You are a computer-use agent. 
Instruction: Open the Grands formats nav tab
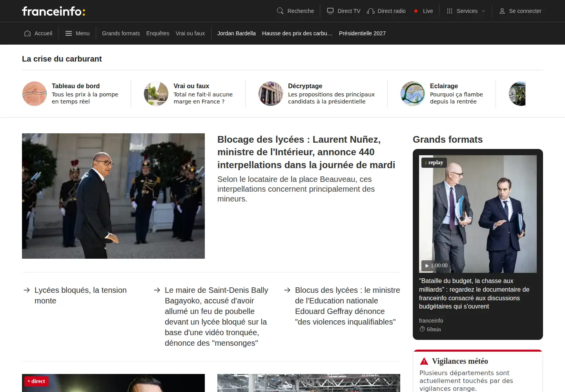[x=121, y=33]
